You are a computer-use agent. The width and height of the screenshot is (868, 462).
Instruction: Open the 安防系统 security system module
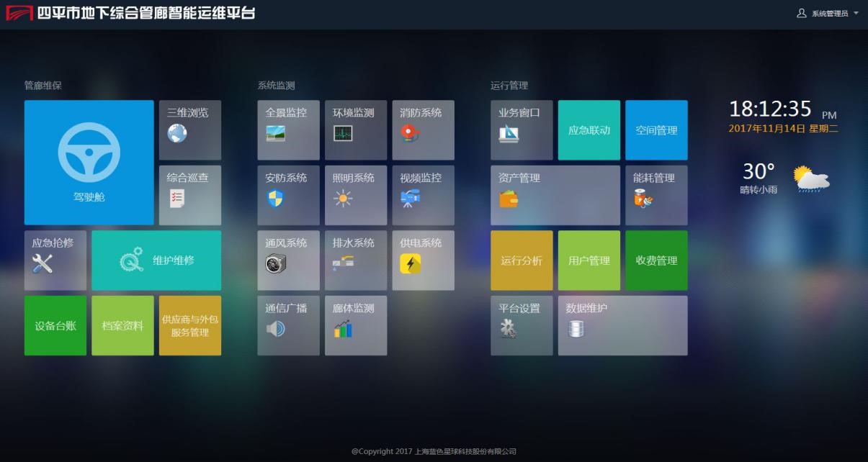[287, 195]
